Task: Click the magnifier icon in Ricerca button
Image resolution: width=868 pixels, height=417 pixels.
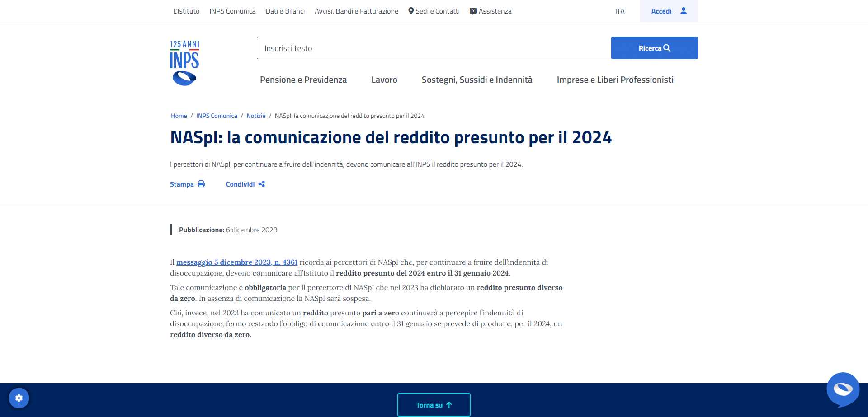Action: coord(667,48)
